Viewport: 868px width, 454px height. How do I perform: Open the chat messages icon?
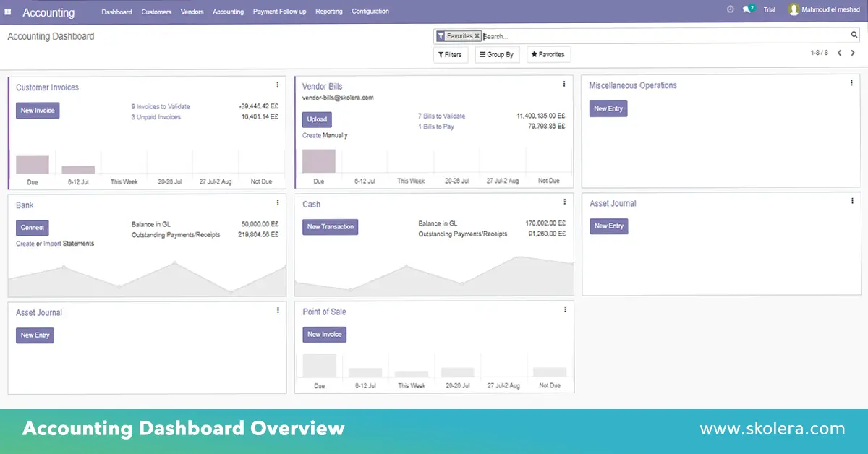[x=747, y=10]
